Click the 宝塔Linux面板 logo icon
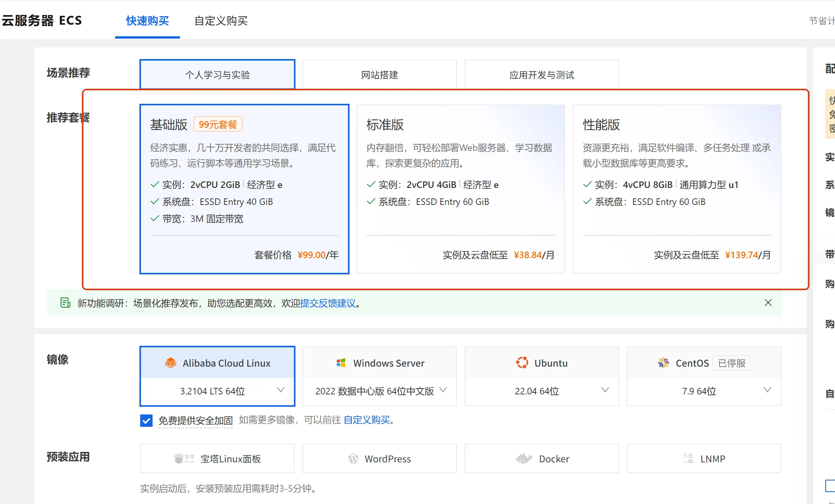Image resolution: width=835 pixels, height=504 pixels. click(x=184, y=458)
